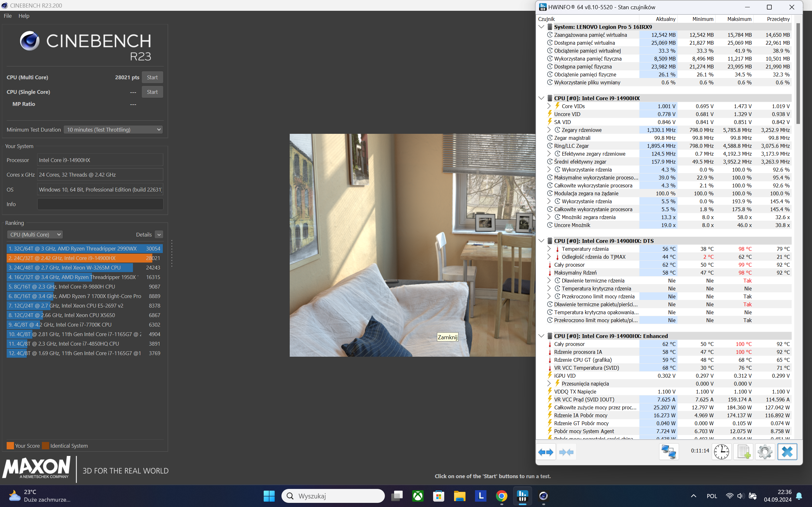Screen dimensions: 812x507
Task: Click the Info input field
Action: click(x=100, y=204)
